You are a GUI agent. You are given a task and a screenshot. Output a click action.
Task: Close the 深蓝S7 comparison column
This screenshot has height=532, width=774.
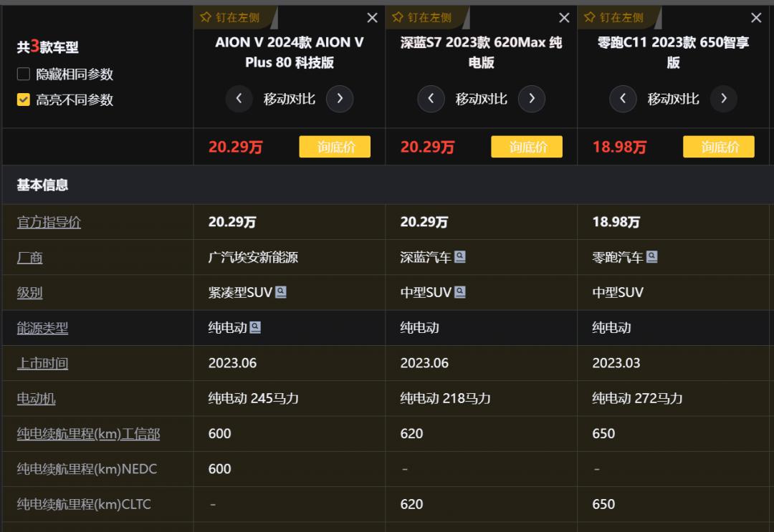564,18
